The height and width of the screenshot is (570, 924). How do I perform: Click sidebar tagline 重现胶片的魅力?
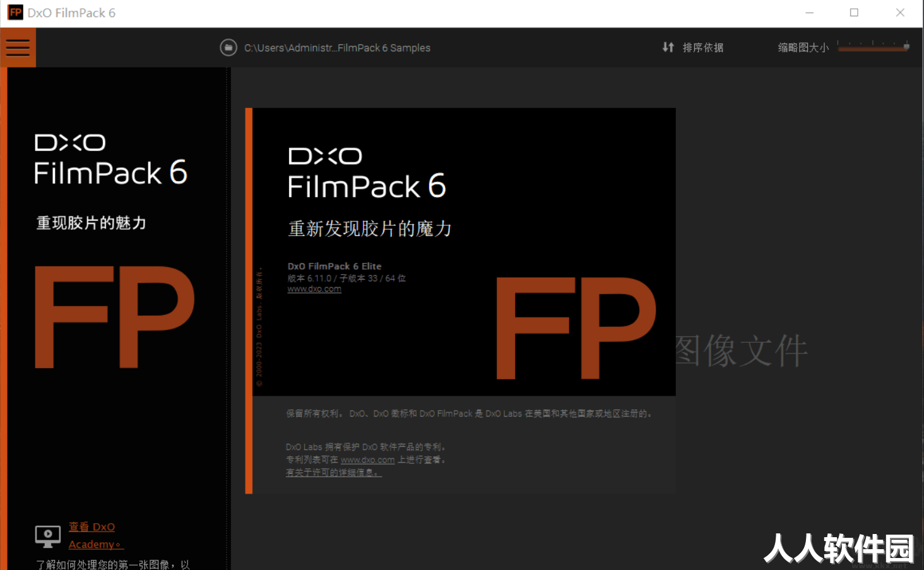pyautogui.click(x=92, y=223)
